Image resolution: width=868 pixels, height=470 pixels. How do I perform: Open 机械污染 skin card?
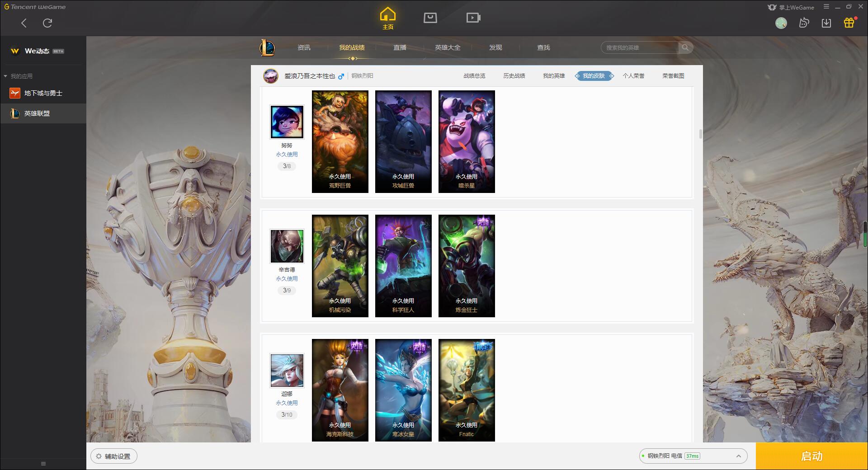pos(340,266)
